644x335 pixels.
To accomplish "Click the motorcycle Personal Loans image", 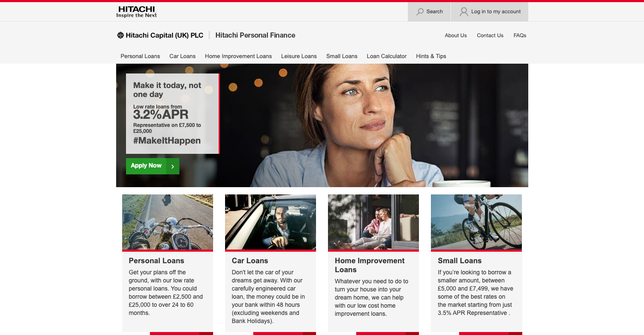I will point(167,222).
